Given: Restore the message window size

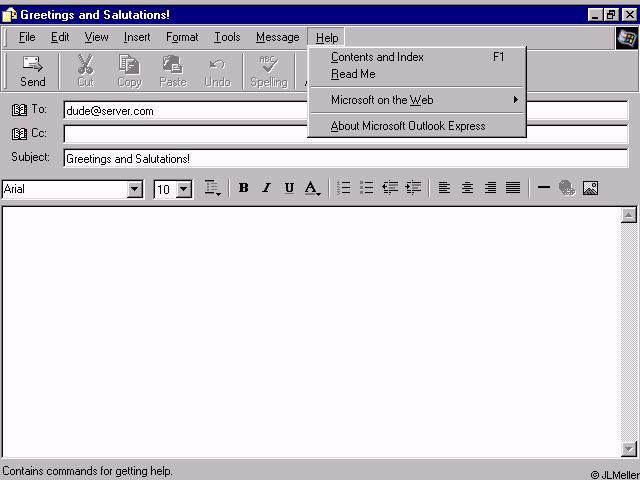Looking at the screenshot, I should (x=611, y=15).
